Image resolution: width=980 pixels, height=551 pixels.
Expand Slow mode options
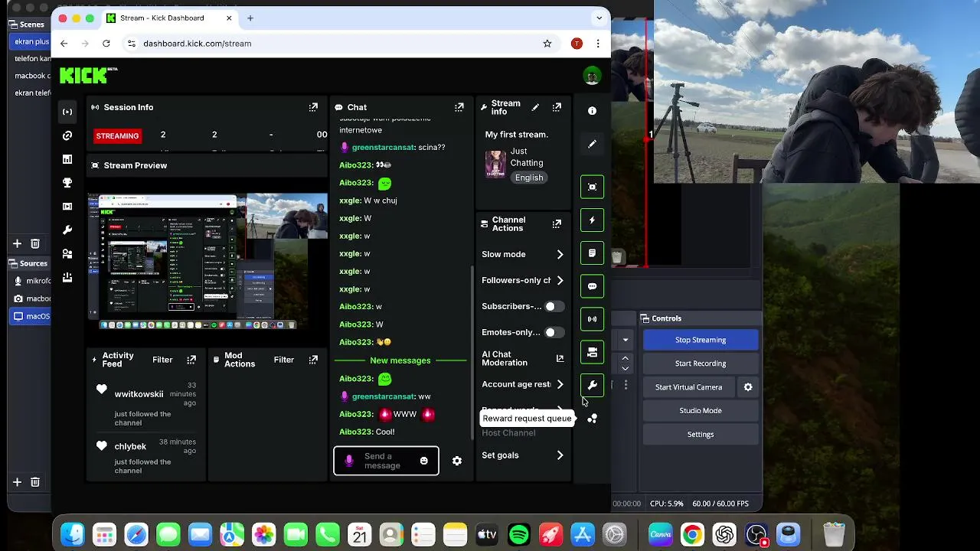click(x=560, y=254)
